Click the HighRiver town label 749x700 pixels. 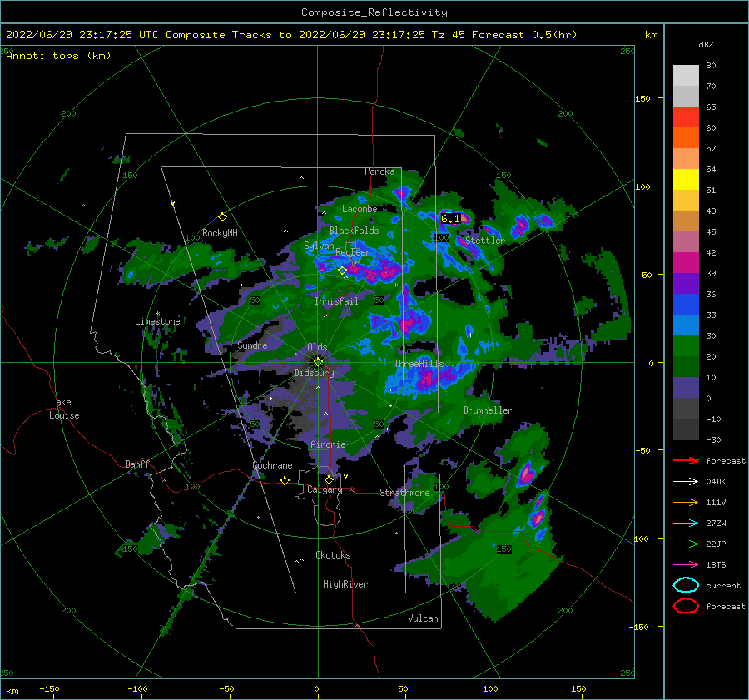coord(345,584)
